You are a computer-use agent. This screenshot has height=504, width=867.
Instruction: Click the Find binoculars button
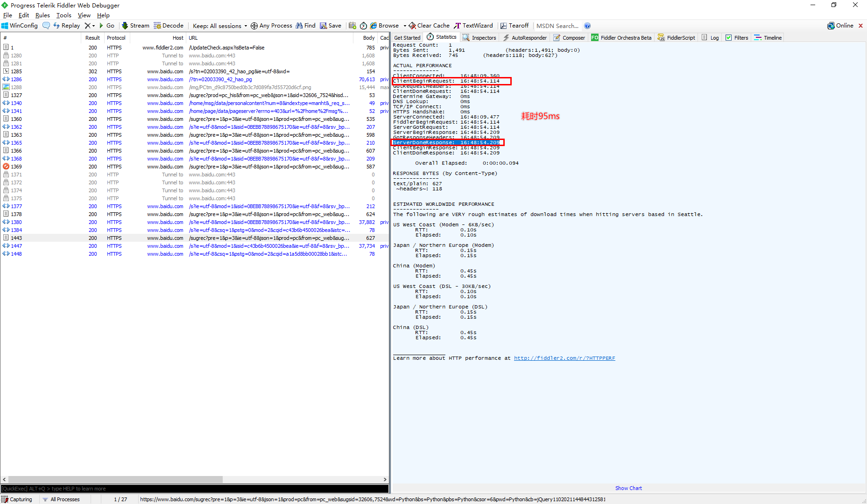(x=305, y=26)
